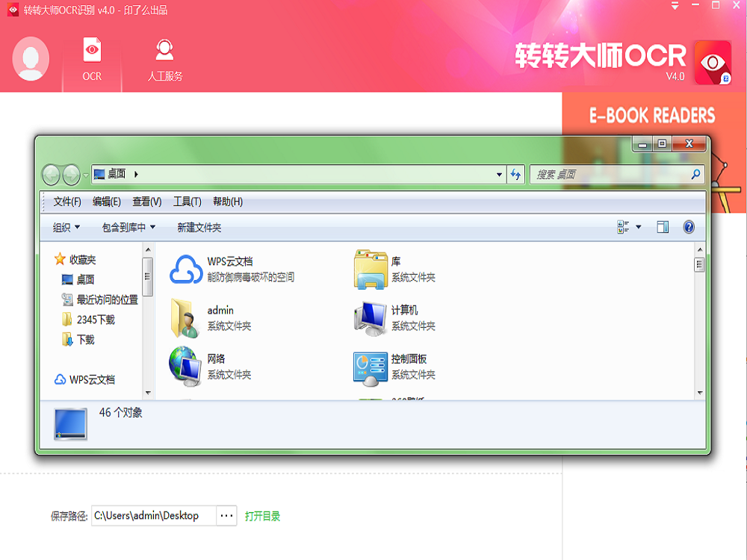Minimize the file explorer dialog
The image size is (747, 560).
(642, 144)
